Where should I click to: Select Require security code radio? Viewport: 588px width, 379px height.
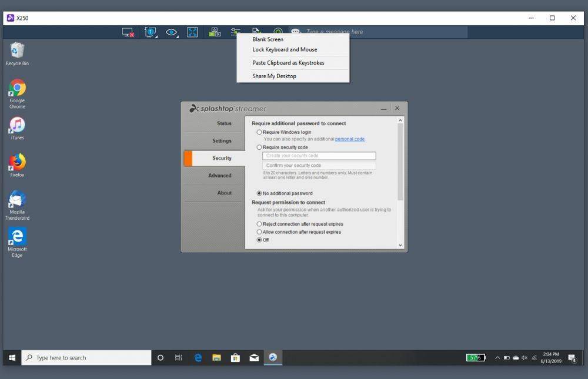tap(259, 147)
